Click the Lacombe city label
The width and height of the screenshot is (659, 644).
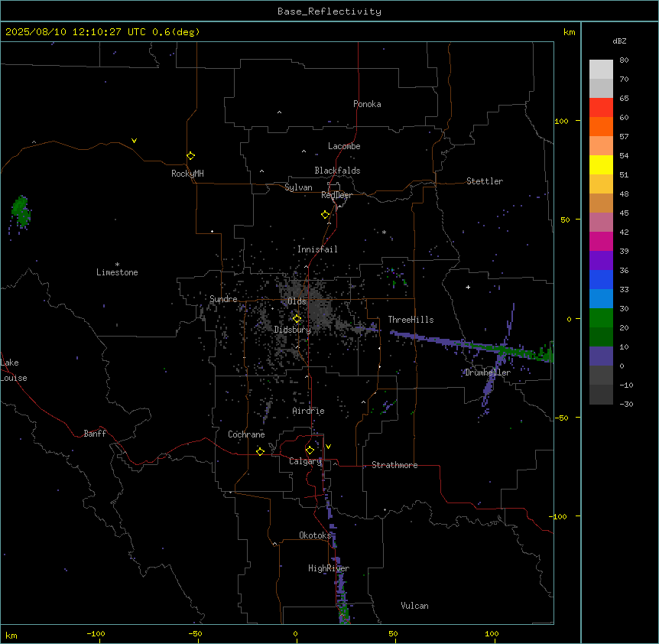click(344, 146)
